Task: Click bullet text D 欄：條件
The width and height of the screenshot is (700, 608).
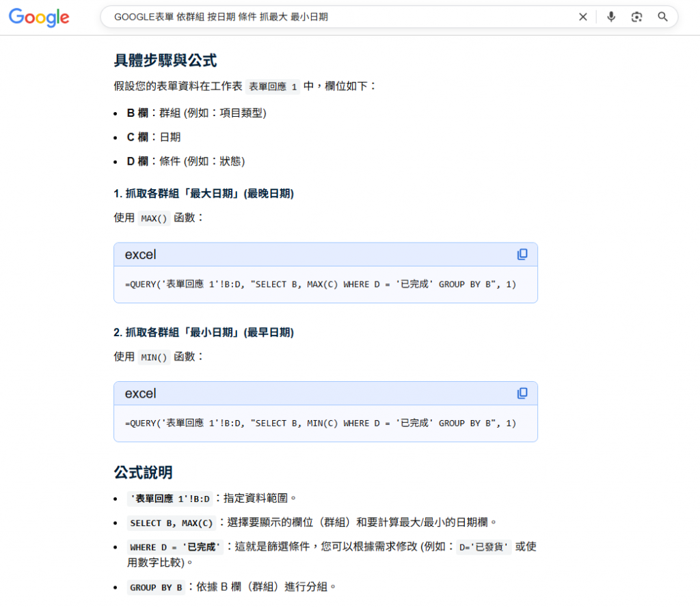Action: (x=186, y=161)
